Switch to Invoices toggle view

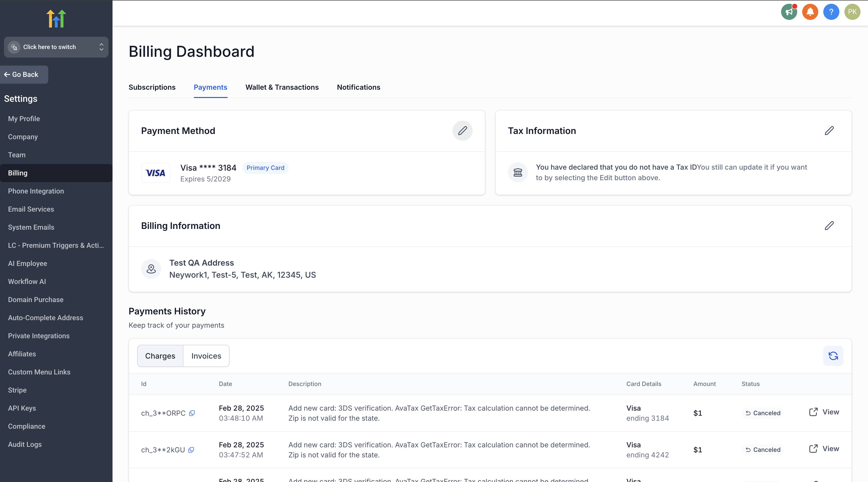[x=206, y=356]
